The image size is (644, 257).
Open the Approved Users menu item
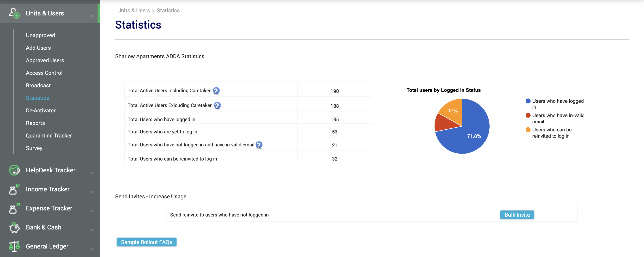pyautogui.click(x=45, y=60)
